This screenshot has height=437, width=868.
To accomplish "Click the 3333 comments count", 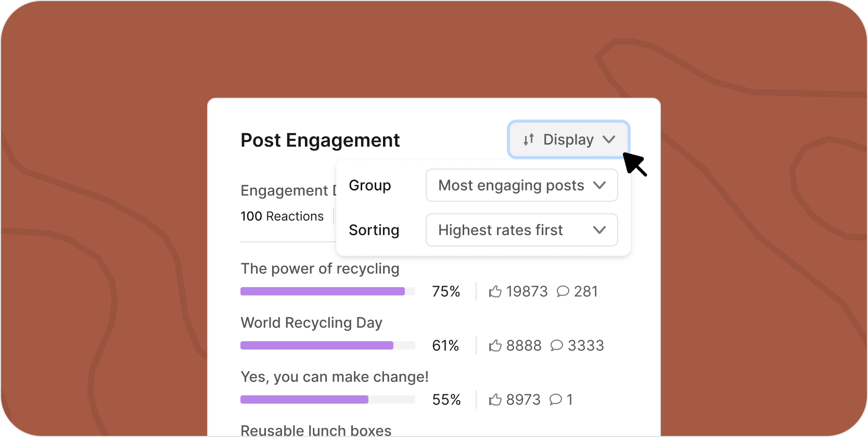I will pyautogui.click(x=586, y=346).
